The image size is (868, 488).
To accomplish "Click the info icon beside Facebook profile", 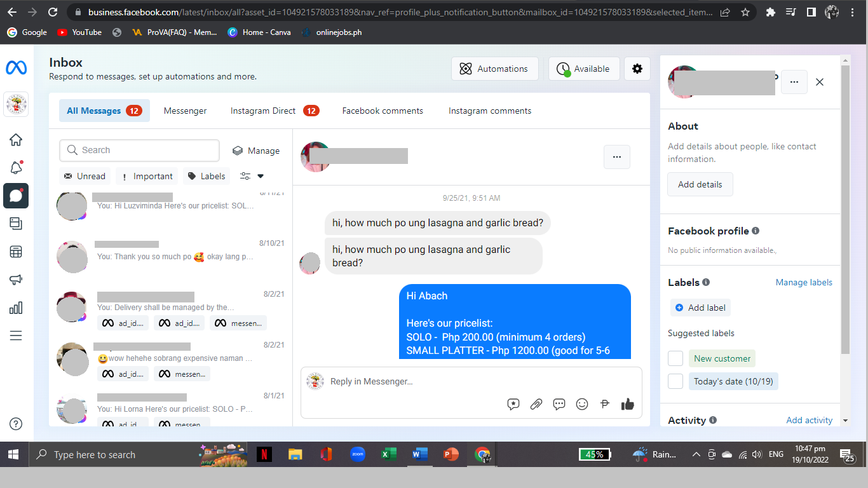I will pos(756,231).
